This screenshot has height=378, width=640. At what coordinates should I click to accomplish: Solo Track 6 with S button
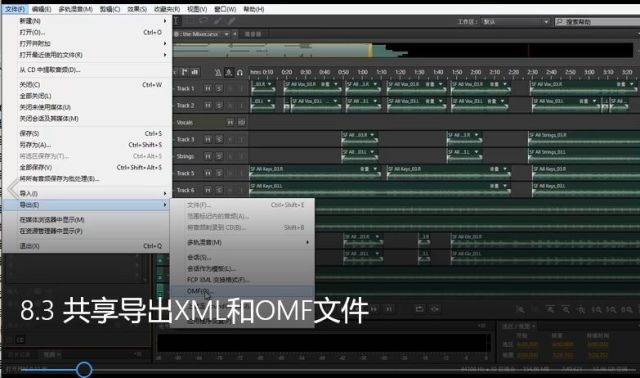(x=219, y=190)
